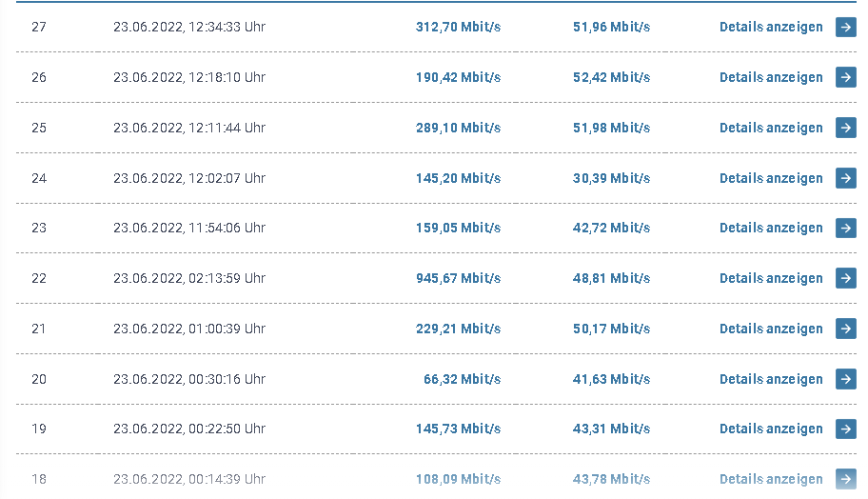Screen dimensions: 868x499
Task: Show details for 01:00:39 Uhr measurement
Action: [x=771, y=329]
